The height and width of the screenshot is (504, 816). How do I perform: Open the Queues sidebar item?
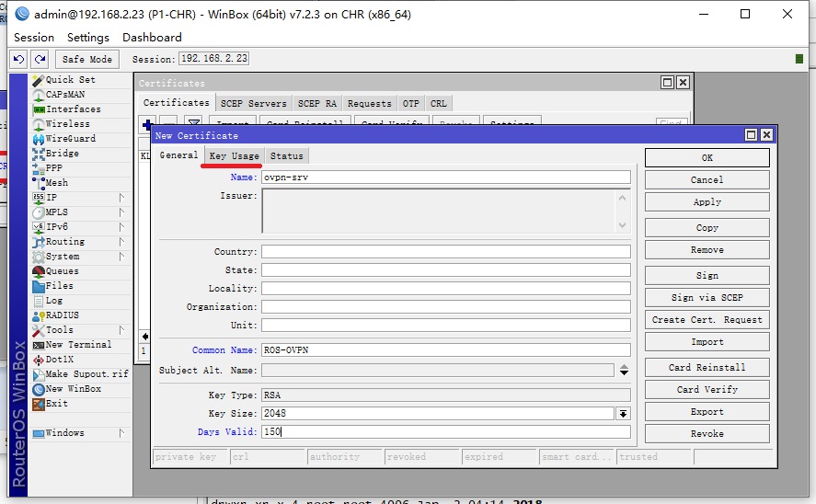point(62,271)
